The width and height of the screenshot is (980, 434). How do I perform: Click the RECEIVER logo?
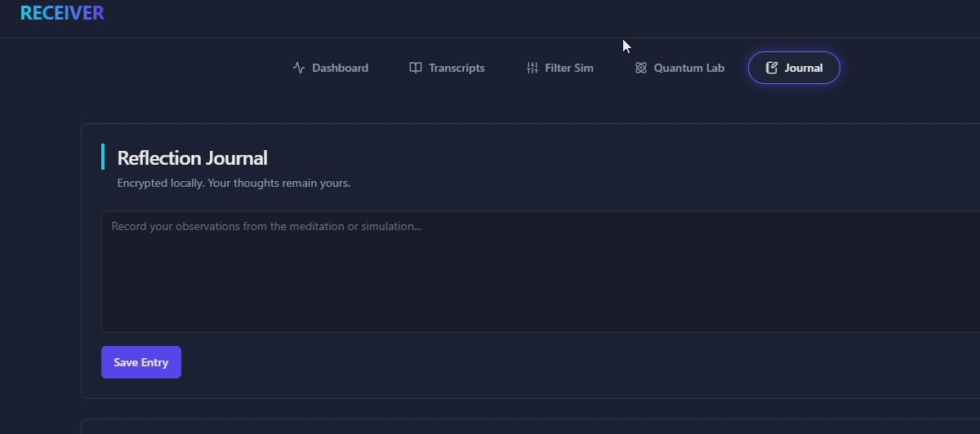coord(62,13)
